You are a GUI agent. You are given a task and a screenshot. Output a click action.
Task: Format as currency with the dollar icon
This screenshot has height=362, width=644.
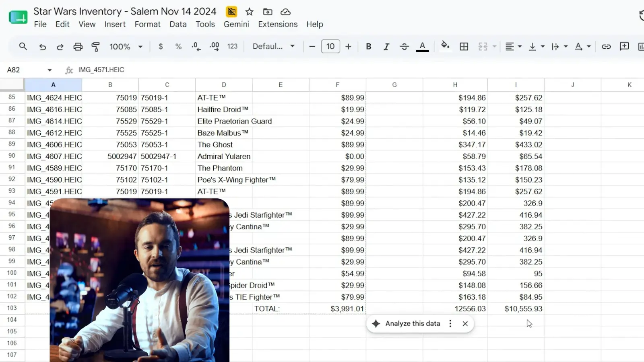point(161,46)
